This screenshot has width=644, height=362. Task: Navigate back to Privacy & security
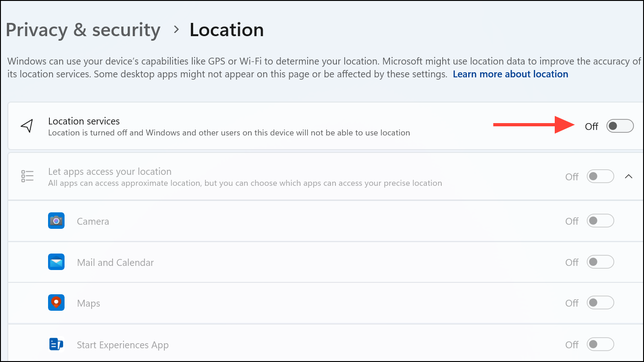(x=83, y=29)
